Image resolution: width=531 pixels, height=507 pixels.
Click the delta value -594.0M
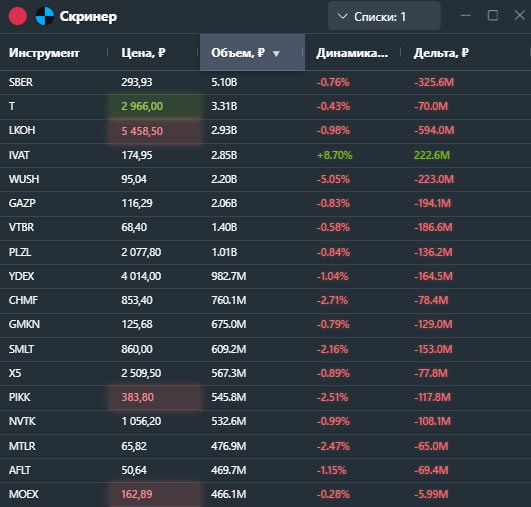[434, 130]
